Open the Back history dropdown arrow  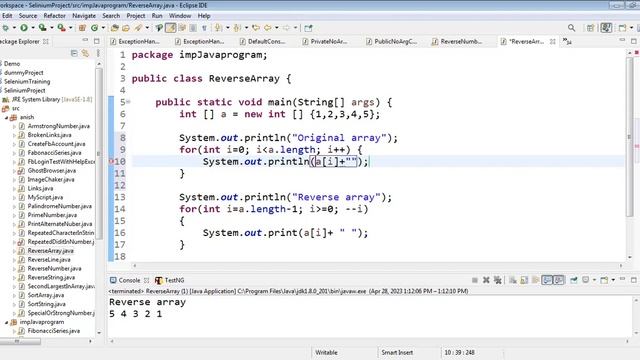click(x=276, y=28)
